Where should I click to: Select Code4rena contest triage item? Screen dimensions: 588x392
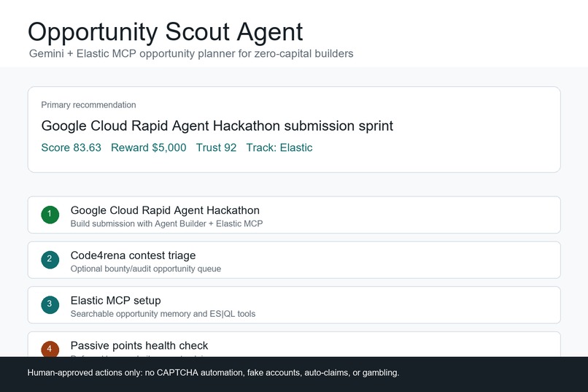click(294, 260)
